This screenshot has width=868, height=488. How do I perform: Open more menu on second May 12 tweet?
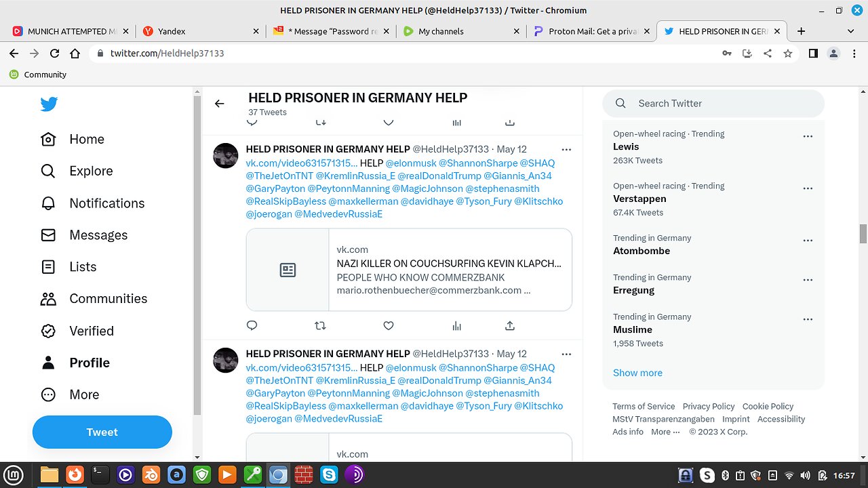pyautogui.click(x=566, y=354)
